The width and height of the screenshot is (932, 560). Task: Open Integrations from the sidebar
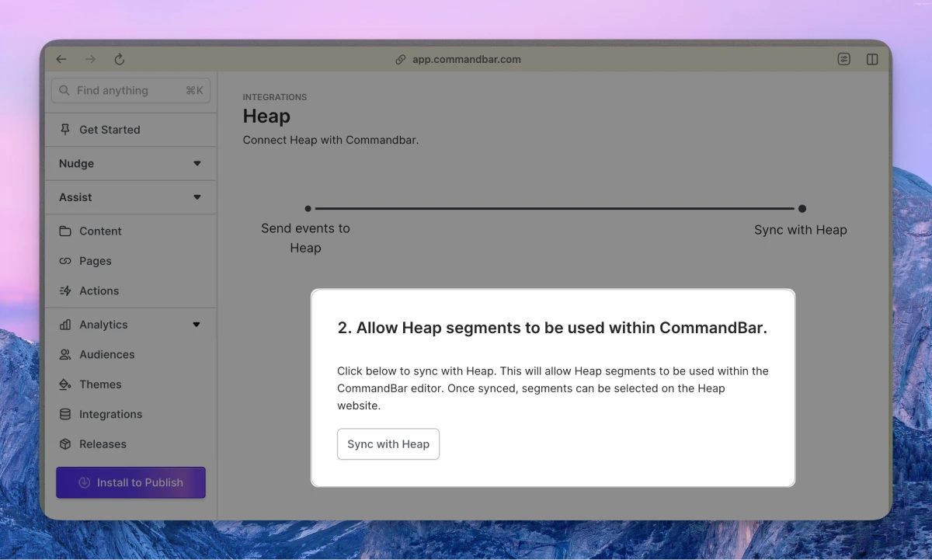110,415
